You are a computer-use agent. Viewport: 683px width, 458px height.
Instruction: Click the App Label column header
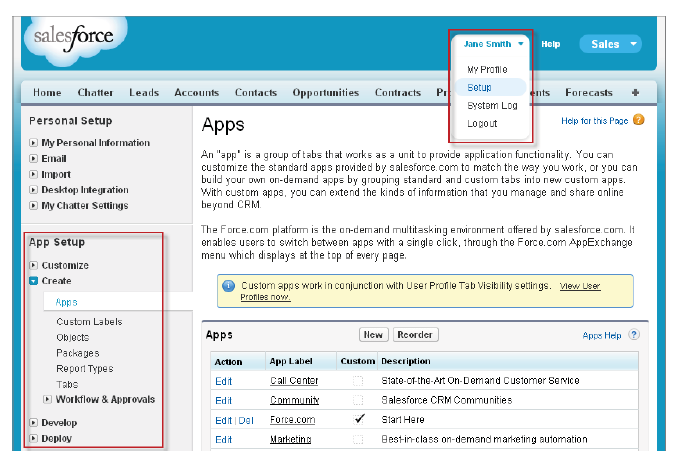[x=291, y=361]
